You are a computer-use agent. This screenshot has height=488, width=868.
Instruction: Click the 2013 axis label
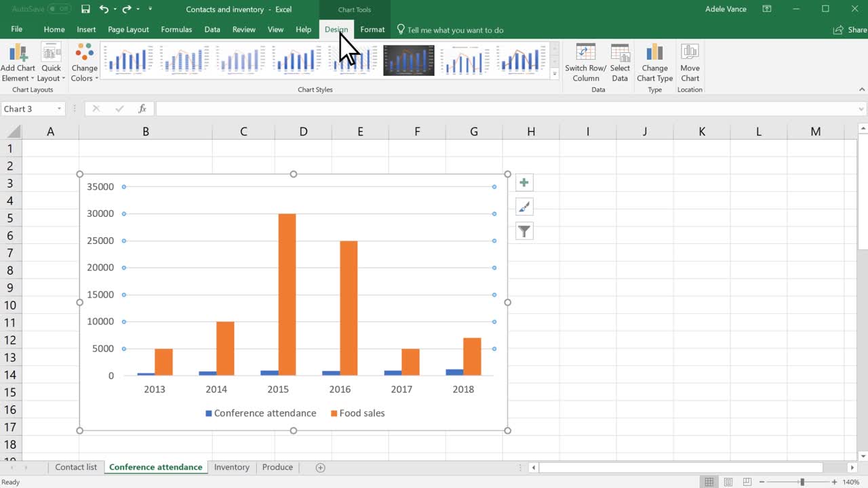(155, 389)
